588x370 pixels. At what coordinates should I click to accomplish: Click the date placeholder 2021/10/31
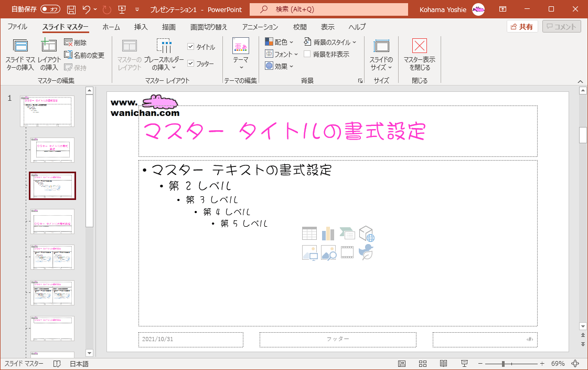point(190,339)
